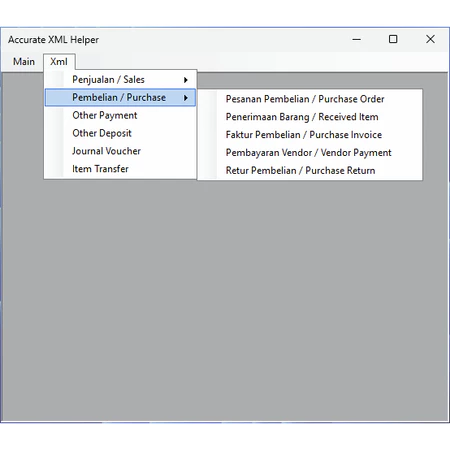This screenshot has height=450, width=450.
Task: Close the Accurate XML Helper window
Action: [x=430, y=39]
